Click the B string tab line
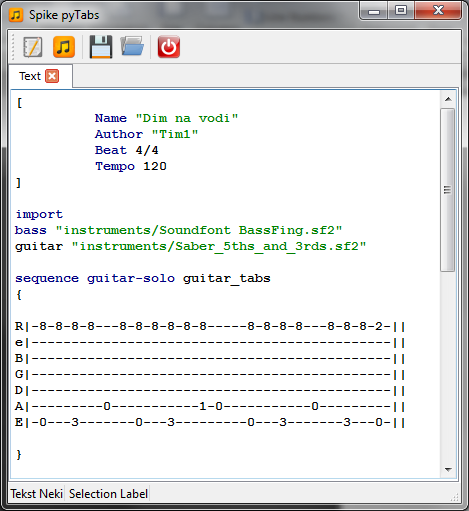Screen dimensions: 469x511 click(210, 358)
